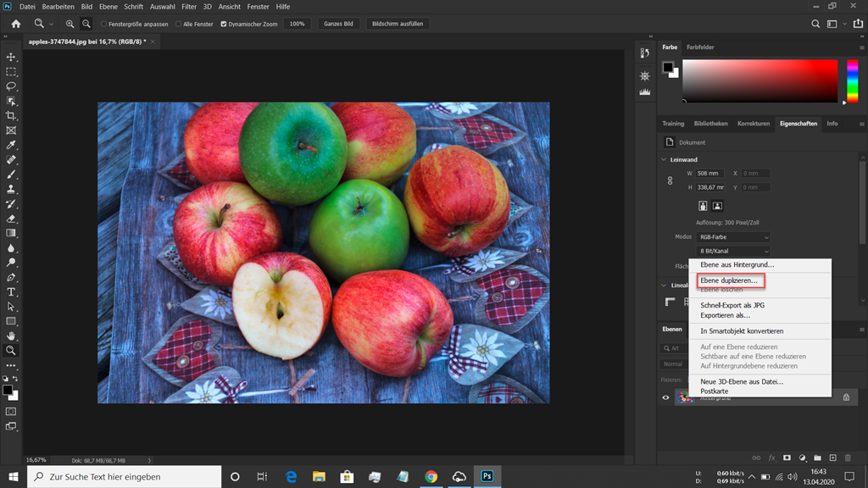Set the canvas to portrait orientation

[703, 206]
